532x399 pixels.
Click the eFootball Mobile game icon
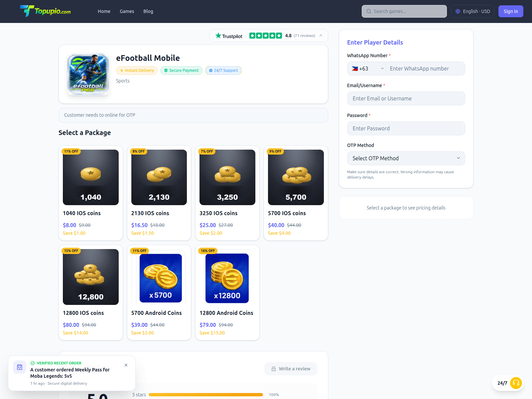coord(88,74)
